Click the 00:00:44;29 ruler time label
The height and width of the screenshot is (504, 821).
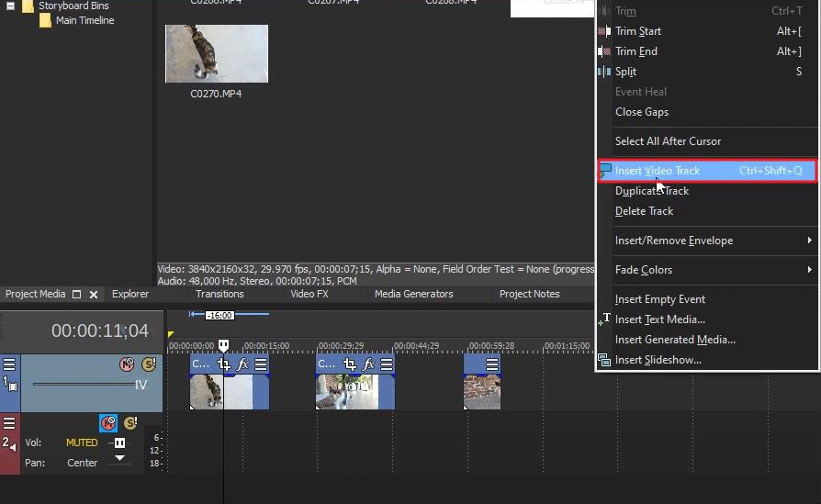tap(416, 346)
